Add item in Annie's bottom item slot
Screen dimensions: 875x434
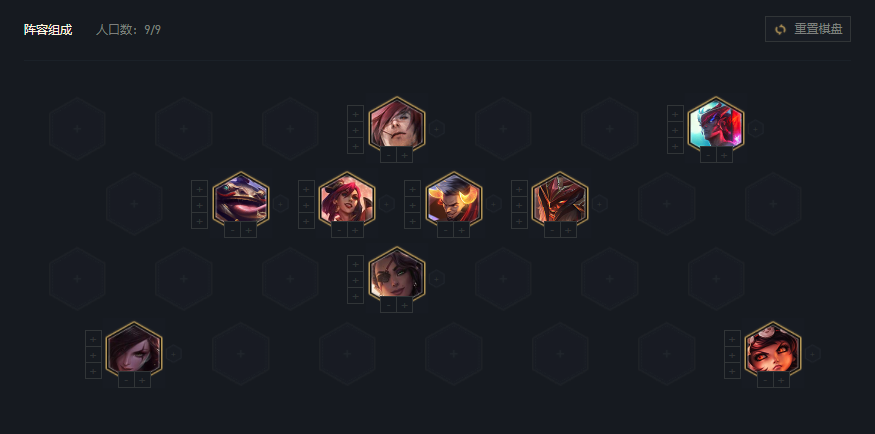pos(732,370)
